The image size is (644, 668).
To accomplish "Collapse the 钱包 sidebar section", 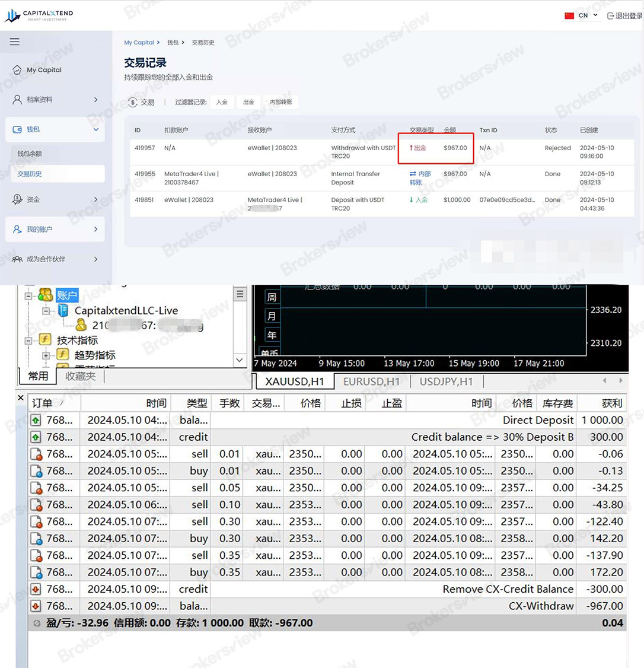I will (97, 129).
